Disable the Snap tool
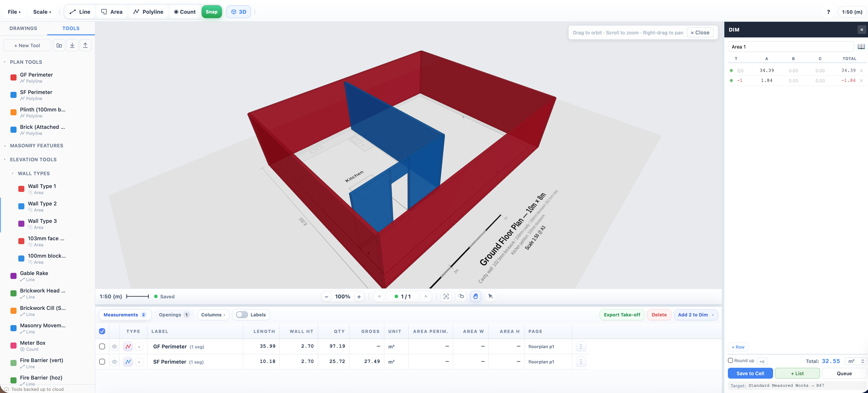Screen dimensions: 868x393 211,12
